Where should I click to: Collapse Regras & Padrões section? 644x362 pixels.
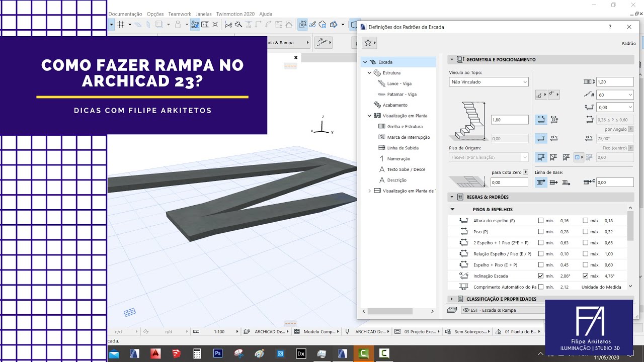[451, 197]
